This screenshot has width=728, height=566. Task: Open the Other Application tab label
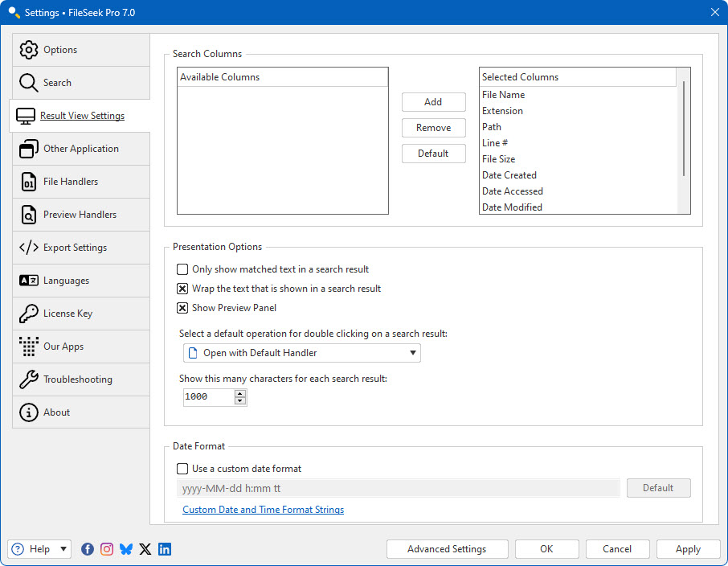[x=81, y=149]
